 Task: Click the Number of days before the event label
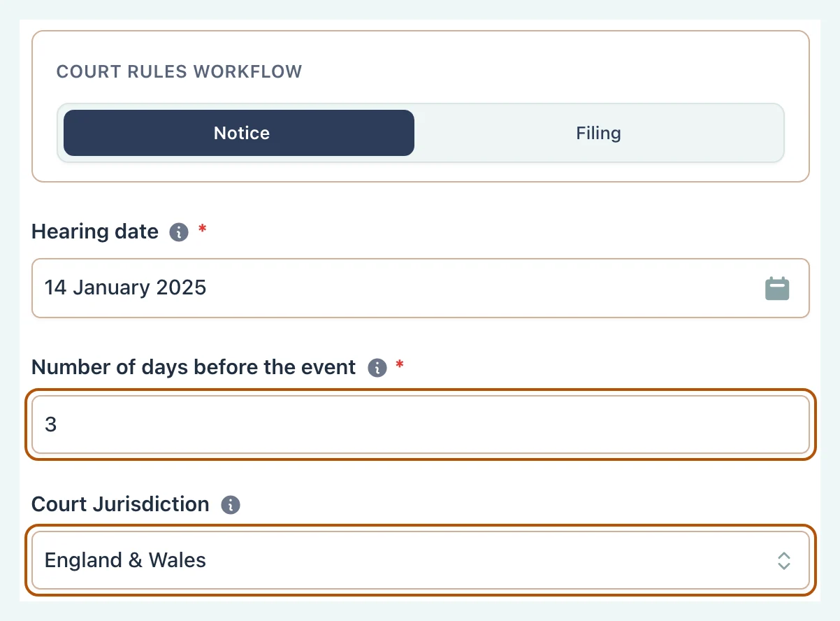coord(194,367)
